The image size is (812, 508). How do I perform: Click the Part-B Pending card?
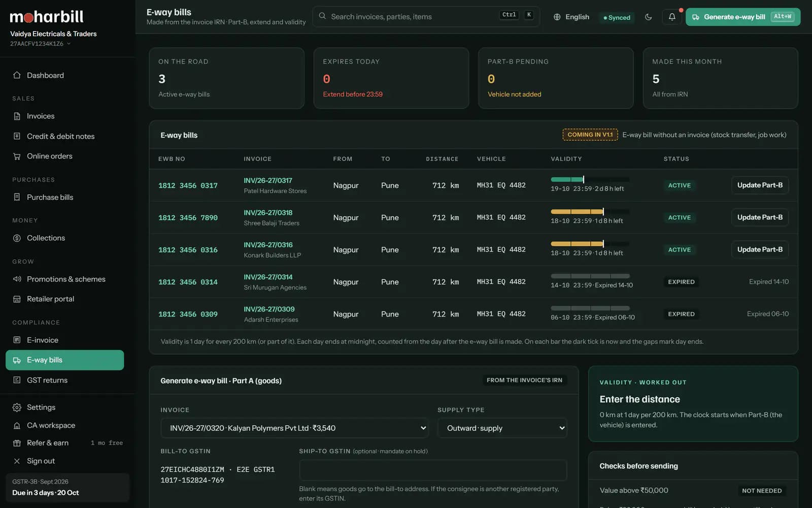pyautogui.click(x=556, y=78)
